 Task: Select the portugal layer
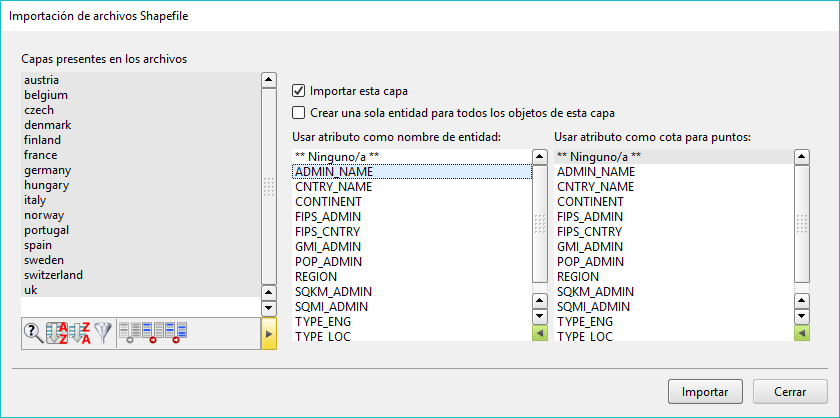point(140,230)
